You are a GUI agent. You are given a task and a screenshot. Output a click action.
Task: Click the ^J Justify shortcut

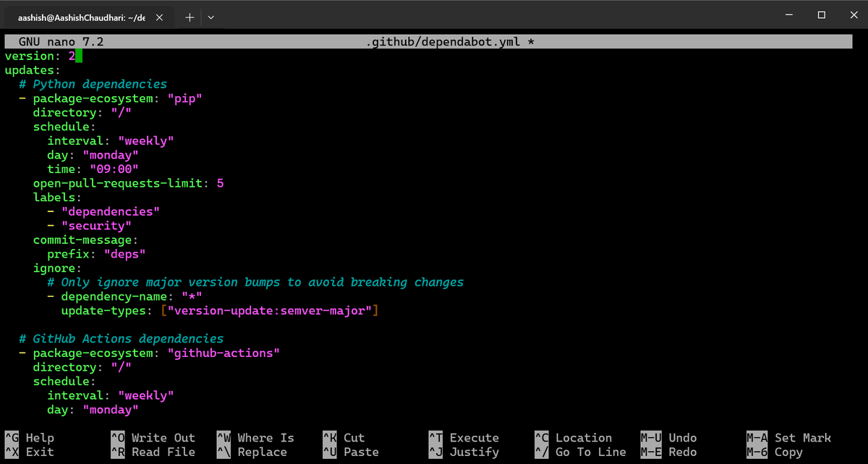(464, 452)
